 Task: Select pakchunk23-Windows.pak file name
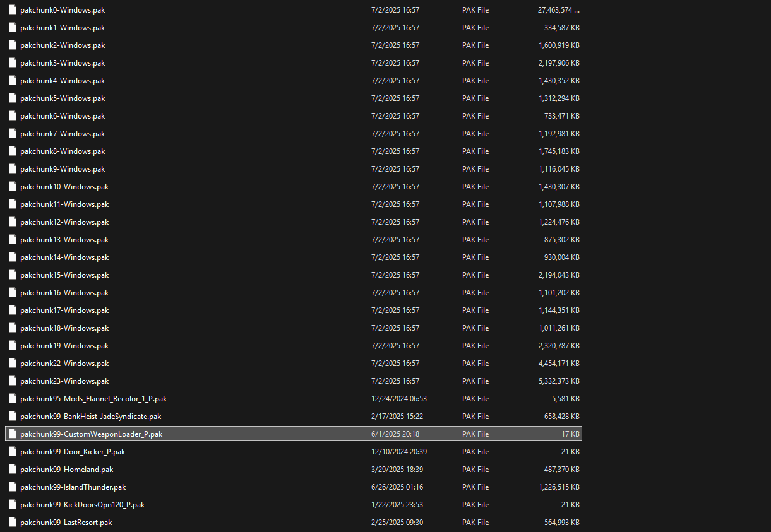pyautogui.click(x=64, y=381)
